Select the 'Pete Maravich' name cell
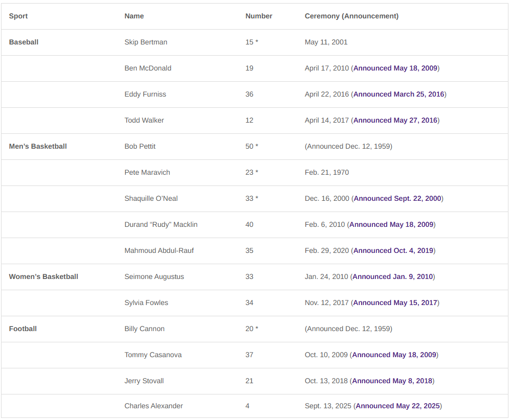The height and width of the screenshot is (420, 510). click(x=147, y=172)
